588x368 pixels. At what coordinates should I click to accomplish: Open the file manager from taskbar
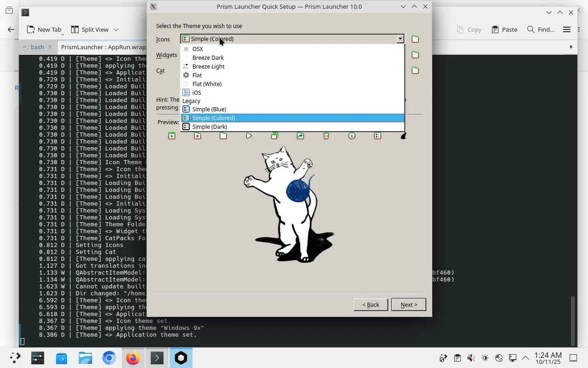[x=85, y=358]
